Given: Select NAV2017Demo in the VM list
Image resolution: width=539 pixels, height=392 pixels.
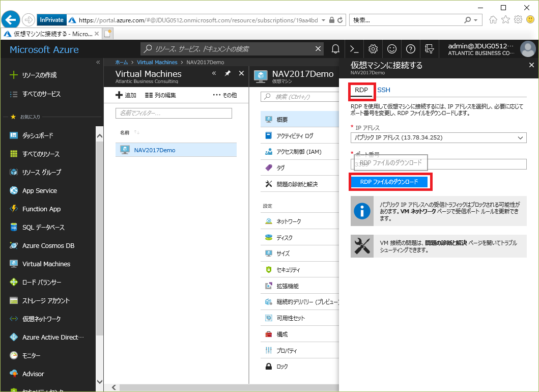Looking at the screenshot, I should [x=155, y=150].
